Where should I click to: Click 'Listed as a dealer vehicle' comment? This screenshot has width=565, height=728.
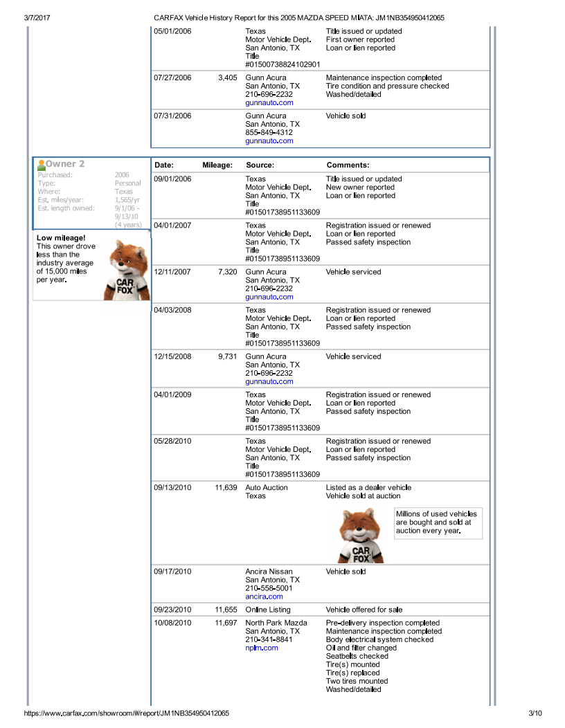coord(368,487)
